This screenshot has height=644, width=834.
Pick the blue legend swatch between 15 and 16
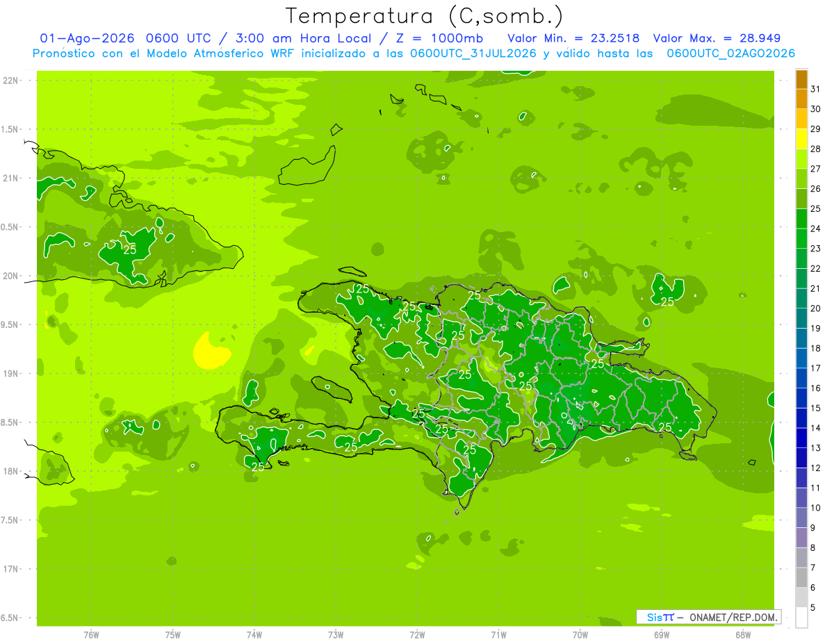[x=801, y=398]
